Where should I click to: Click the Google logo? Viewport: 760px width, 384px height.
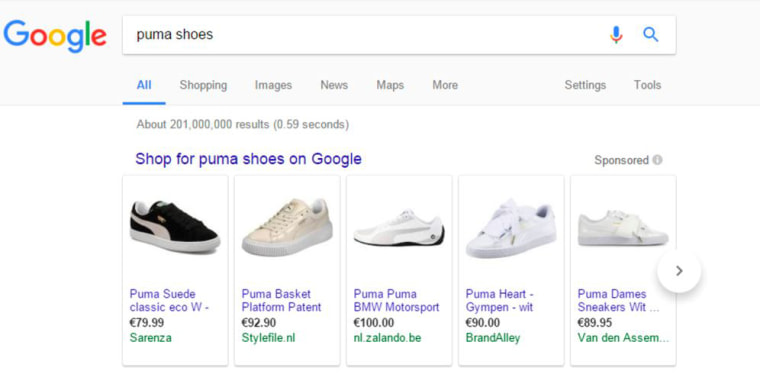[x=55, y=36]
